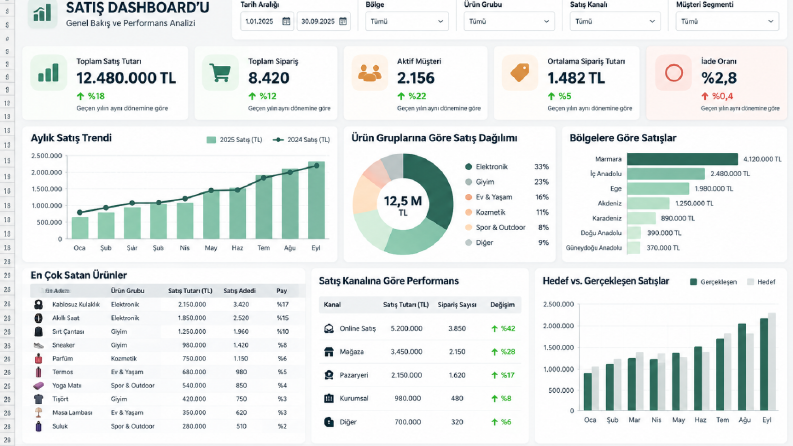Open the Satış Kanalı dropdown filter

click(x=615, y=21)
